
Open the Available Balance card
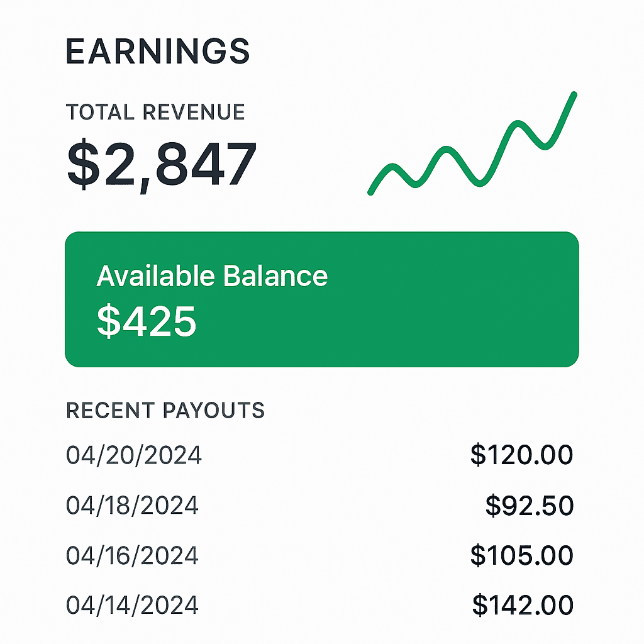tap(322, 296)
